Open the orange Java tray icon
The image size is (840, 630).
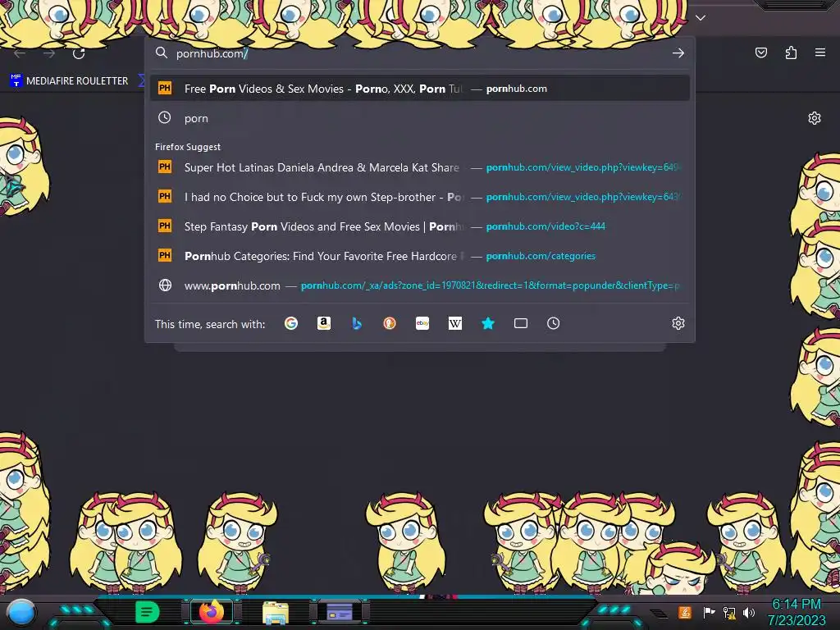point(684,612)
